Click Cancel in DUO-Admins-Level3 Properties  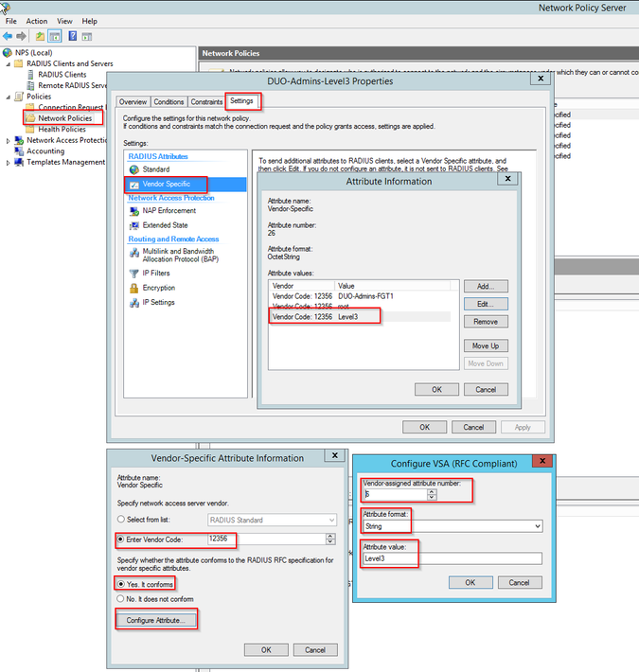click(x=473, y=427)
